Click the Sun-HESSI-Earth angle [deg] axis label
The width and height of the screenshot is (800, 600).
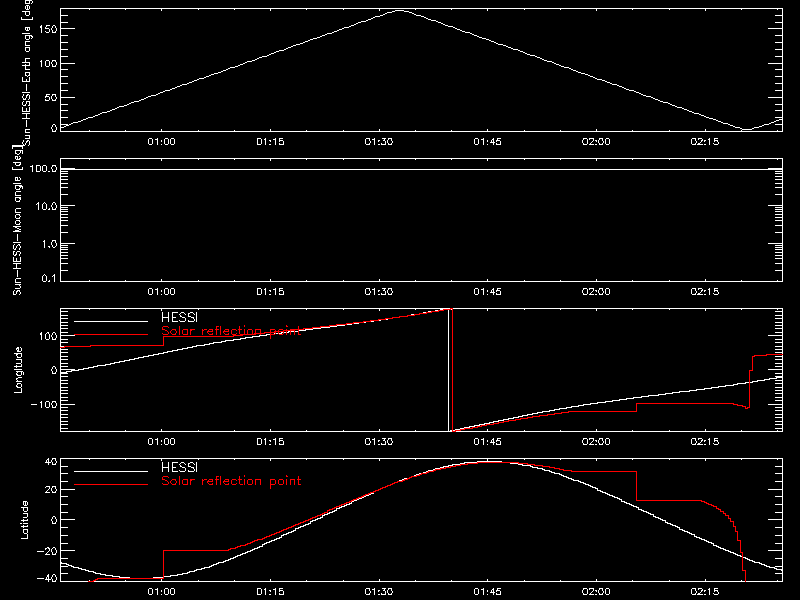click(x=27, y=71)
